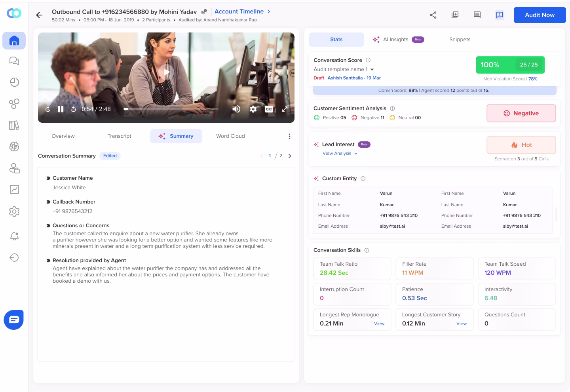
Task: Open the Conversations chat icon in sidebar
Action: click(x=14, y=61)
